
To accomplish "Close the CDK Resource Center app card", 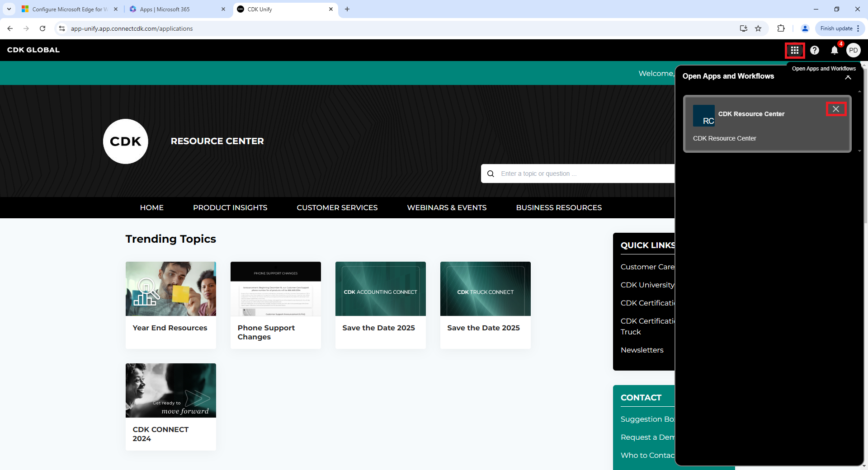I will tap(836, 109).
